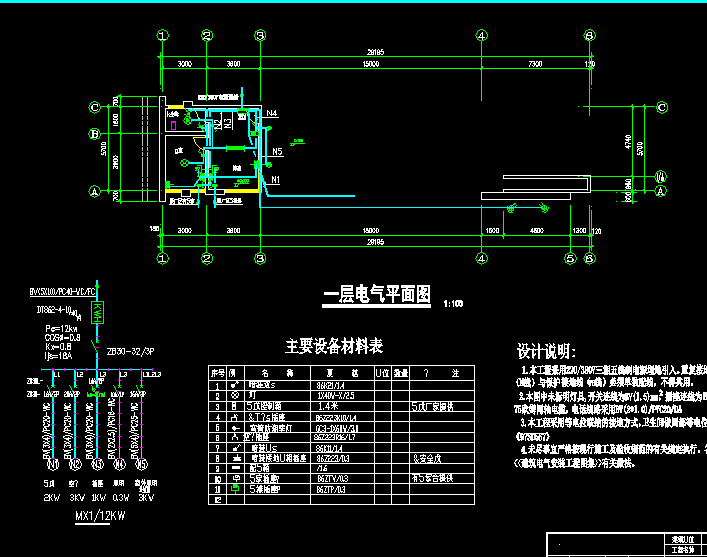Click the 2KW load label under N1
This screenshot has height=557, width=707.
click(52, 497)
